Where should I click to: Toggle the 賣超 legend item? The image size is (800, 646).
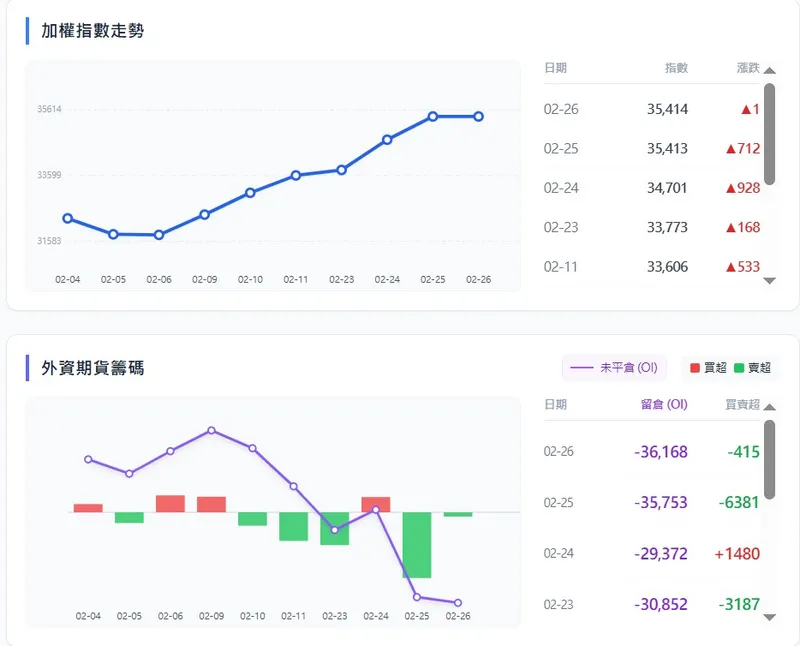click(753, 368)
